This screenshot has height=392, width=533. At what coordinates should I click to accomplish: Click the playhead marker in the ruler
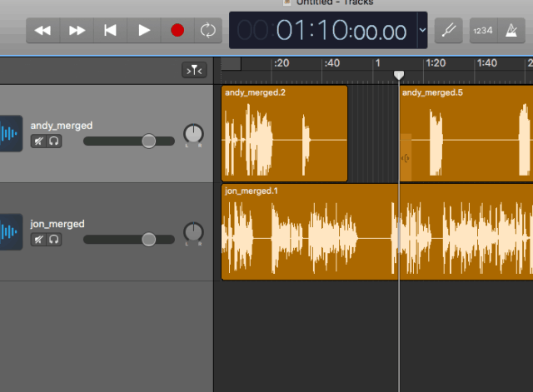pos(399,75)
